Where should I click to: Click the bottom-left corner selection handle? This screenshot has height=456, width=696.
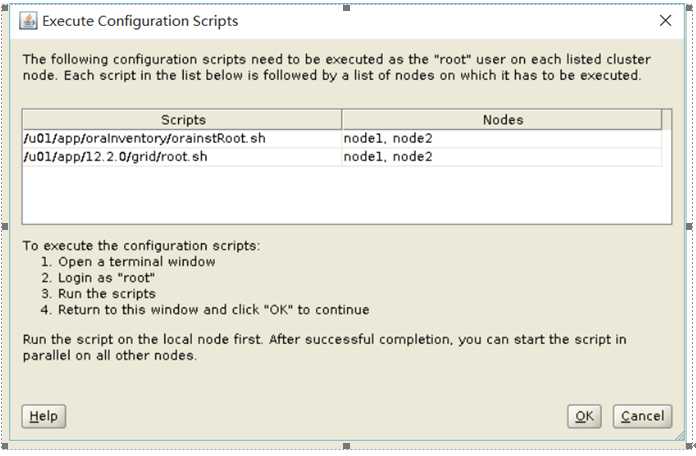click(5, 446)
